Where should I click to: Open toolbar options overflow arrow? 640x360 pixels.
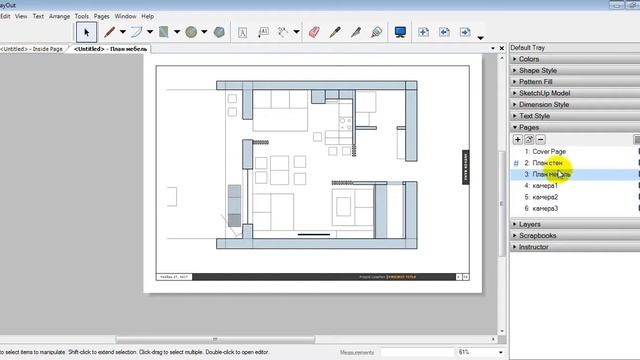480,38
